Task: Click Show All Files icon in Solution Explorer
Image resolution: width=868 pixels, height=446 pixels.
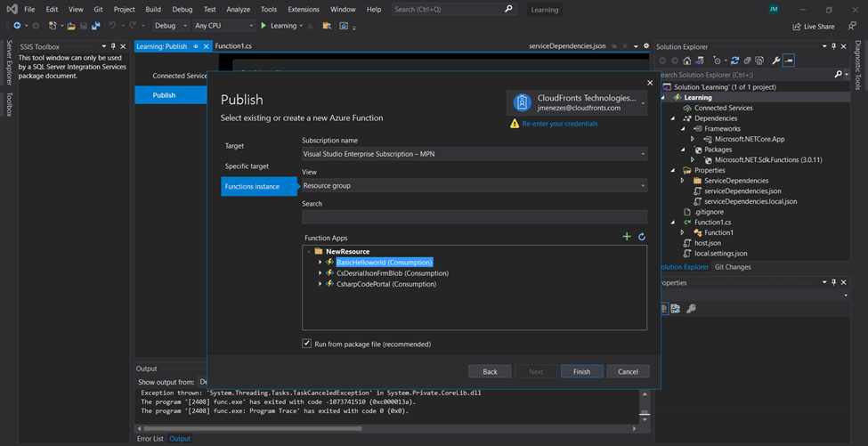Action: coord(759,61)
